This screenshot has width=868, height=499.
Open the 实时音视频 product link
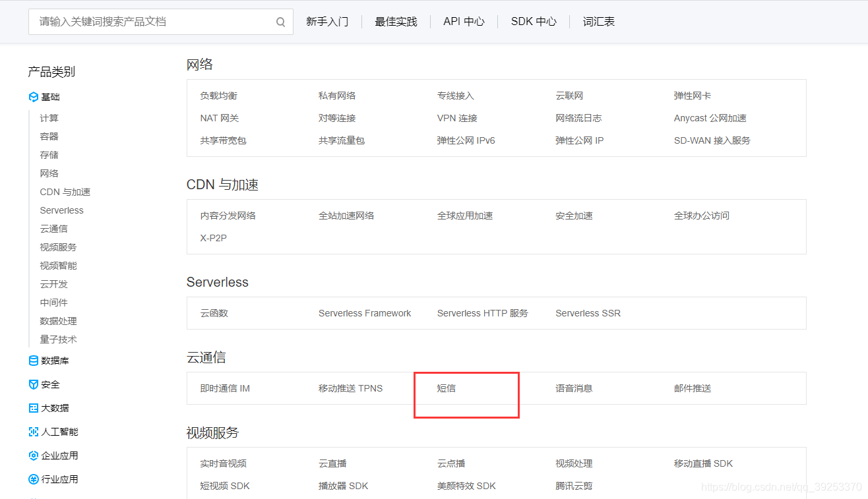(x=223, y=463)
